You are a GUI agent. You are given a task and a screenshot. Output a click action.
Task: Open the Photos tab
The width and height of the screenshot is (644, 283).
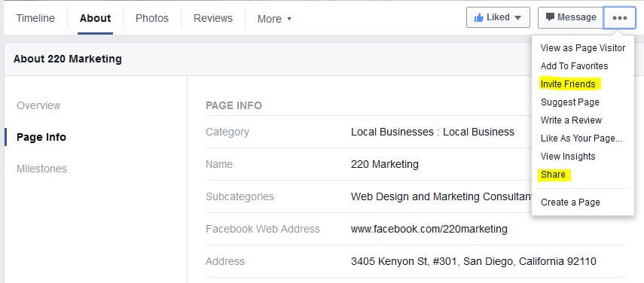click(152, 18)
